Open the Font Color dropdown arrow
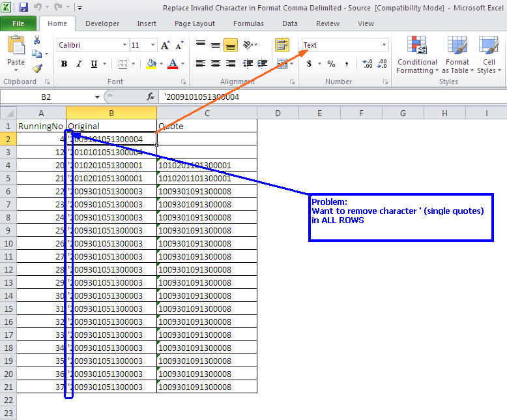Screen dimensions: 507x420 [182, 64]
